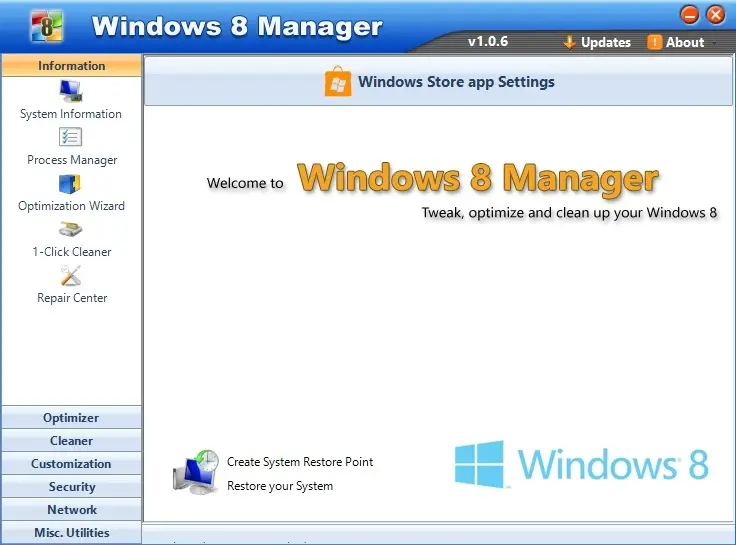Run the 1-Click Cleaner icon
Viewport: 736px width, 545px height.
[x=70, y=230]
